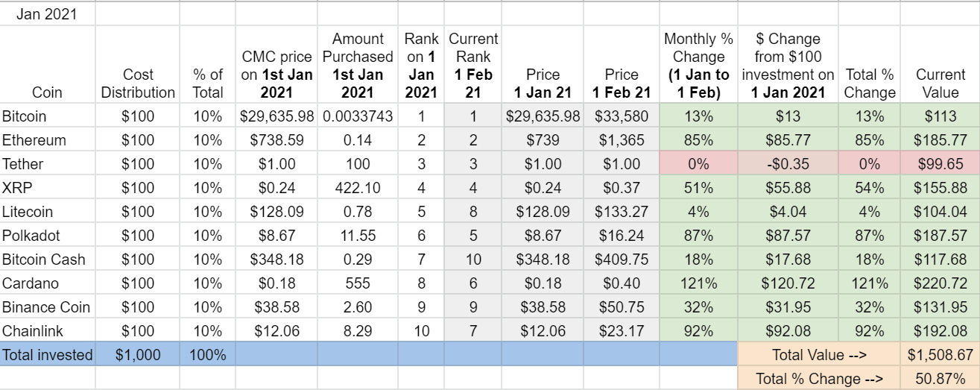Select Litecoin Feb price '$133.27'

pos(622,211)
